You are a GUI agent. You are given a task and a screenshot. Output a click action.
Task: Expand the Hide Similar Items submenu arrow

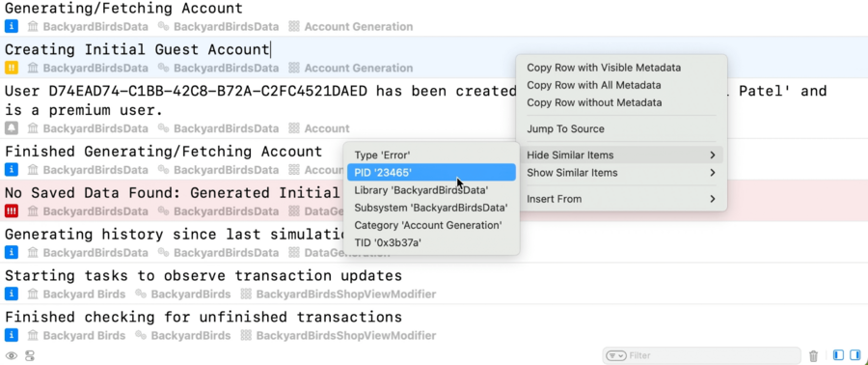tap(713, 155)
